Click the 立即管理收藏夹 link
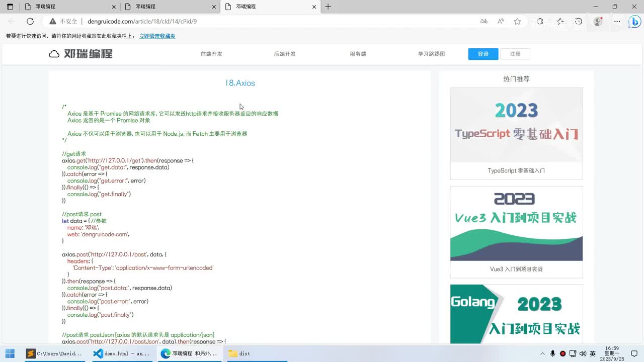 click(x=157, y=36)
